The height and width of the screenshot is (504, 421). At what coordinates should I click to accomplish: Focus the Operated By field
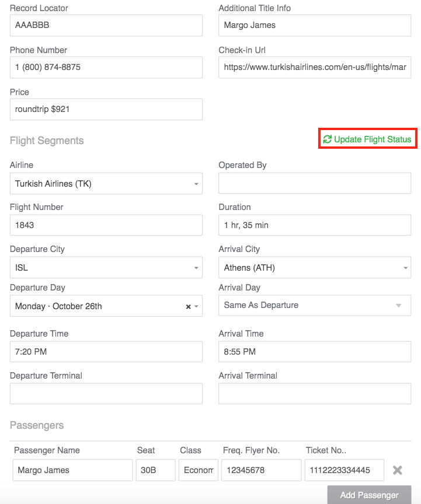(315, 183)
